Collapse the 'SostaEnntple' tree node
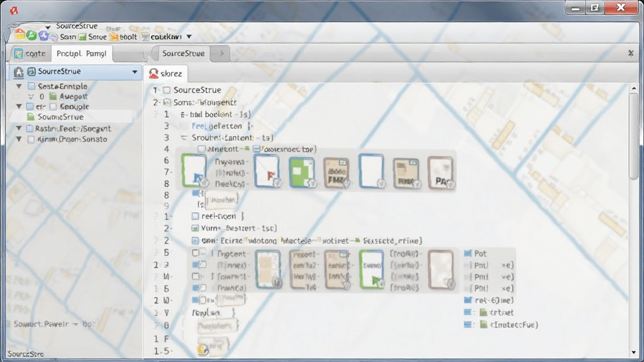644x362 pixels. 19,86
